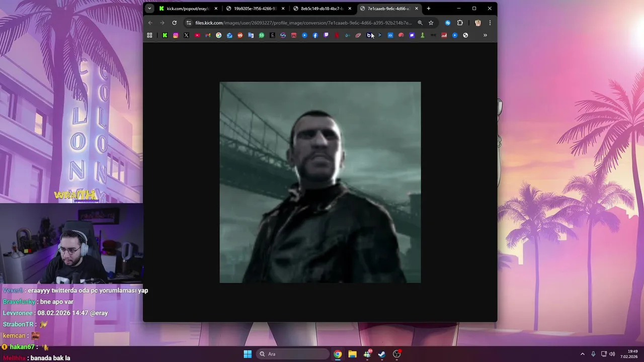This screenshot has width=644, height=362.
Task: Open the Twitch bookmark
Action: tap(326, 35)
